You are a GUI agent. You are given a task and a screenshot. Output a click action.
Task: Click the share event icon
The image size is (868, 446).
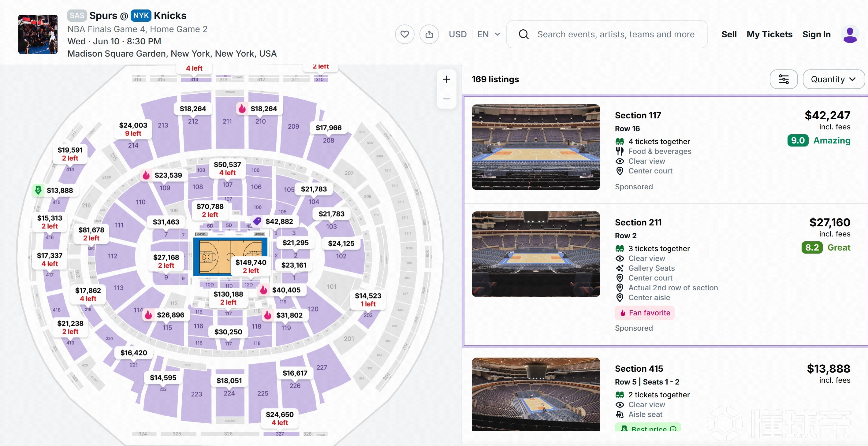point(429,34)
